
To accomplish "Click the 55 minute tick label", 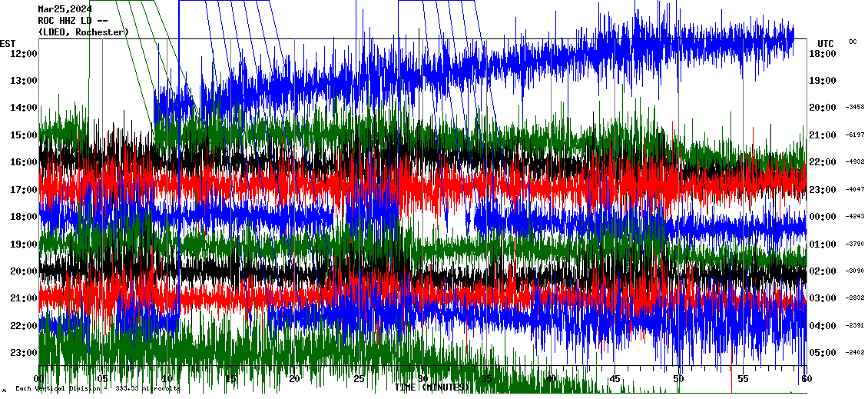I will (x=743, y=379).
